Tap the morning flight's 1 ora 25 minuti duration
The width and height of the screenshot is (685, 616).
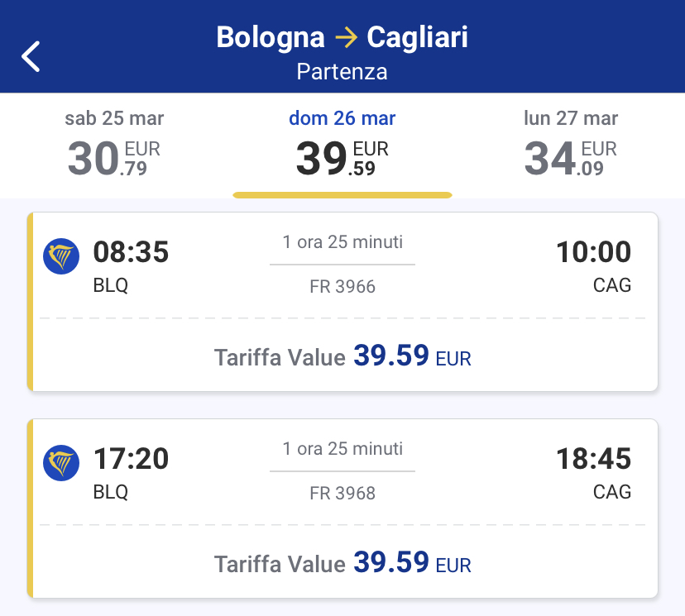pyautogui.click(x=342, y=242)
